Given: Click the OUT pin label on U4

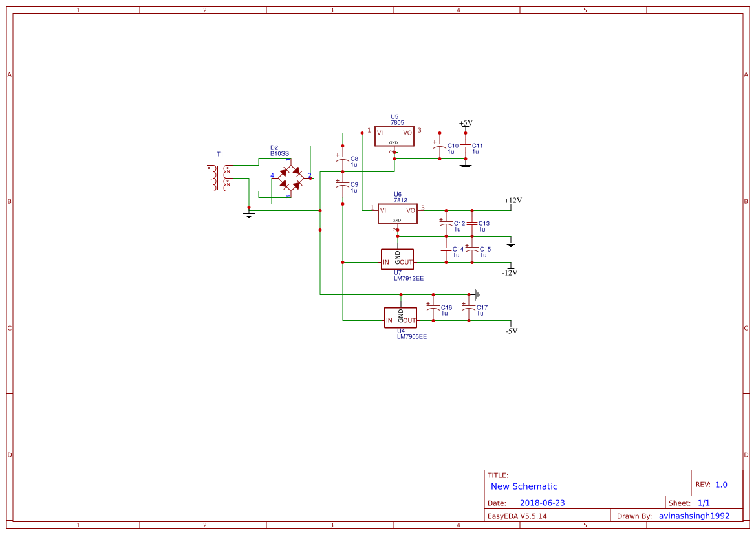Looking at the screenshot, I should coord(409,320).
